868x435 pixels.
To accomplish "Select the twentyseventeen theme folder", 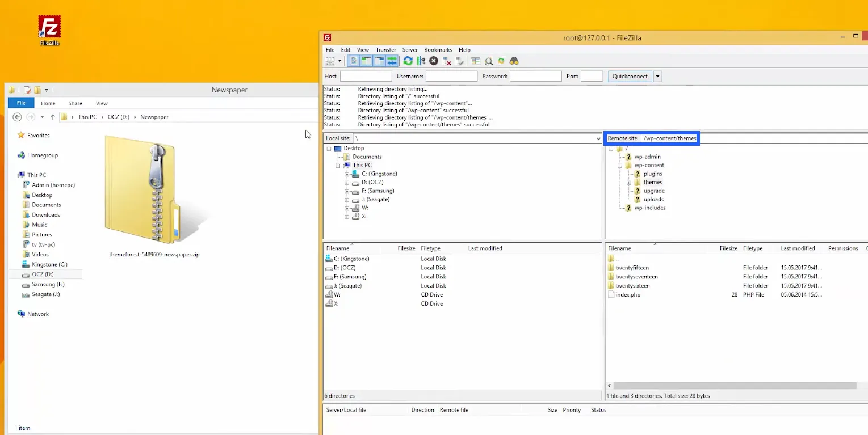I will point(636,277).
